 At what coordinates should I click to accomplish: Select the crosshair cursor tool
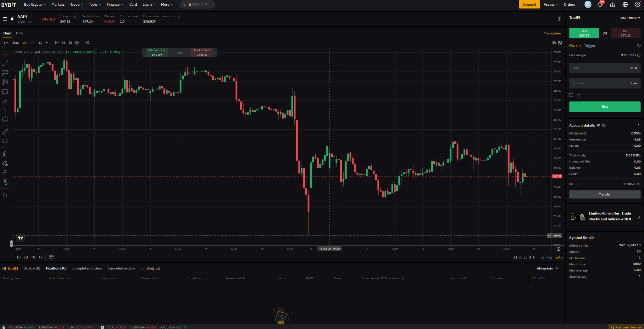(5, 54)
